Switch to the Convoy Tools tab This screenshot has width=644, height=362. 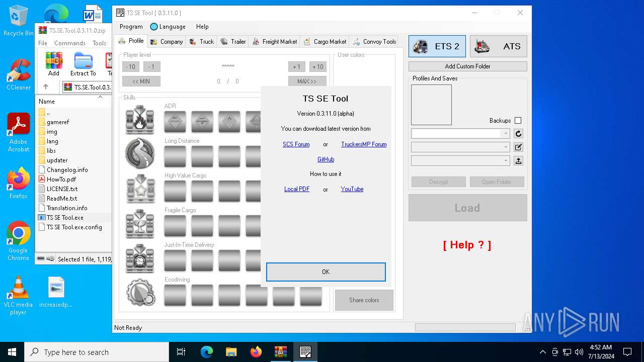click(374, 42)
